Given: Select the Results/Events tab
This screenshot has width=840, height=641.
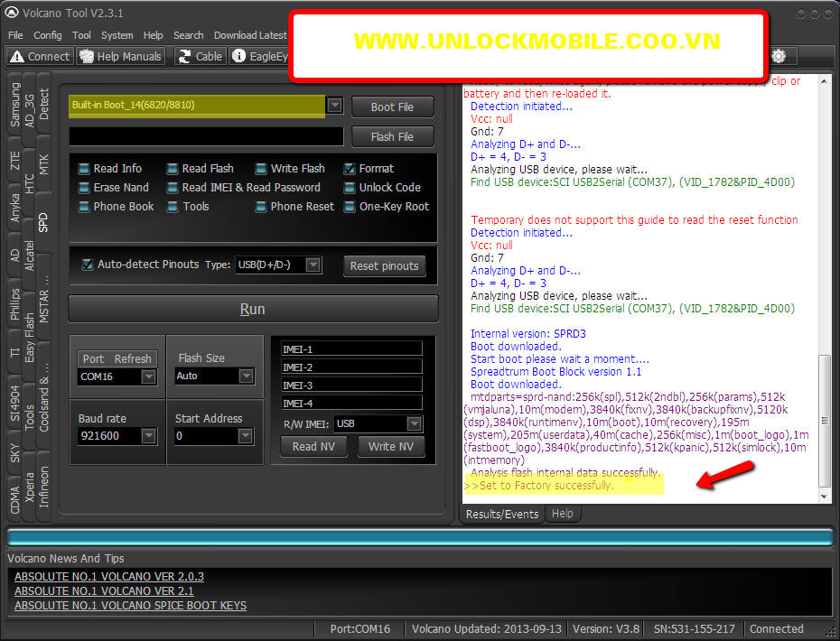Looking at the screenshot, I should (x=502, y=514).
